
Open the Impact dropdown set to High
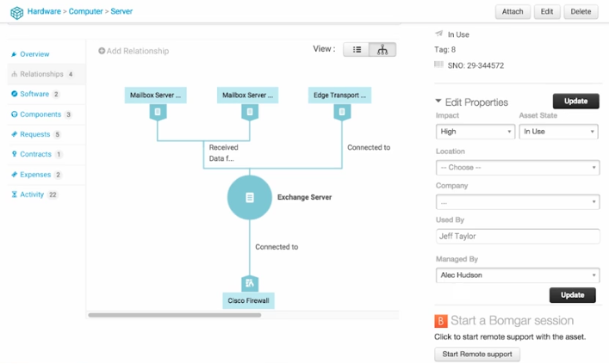(475, 132)
